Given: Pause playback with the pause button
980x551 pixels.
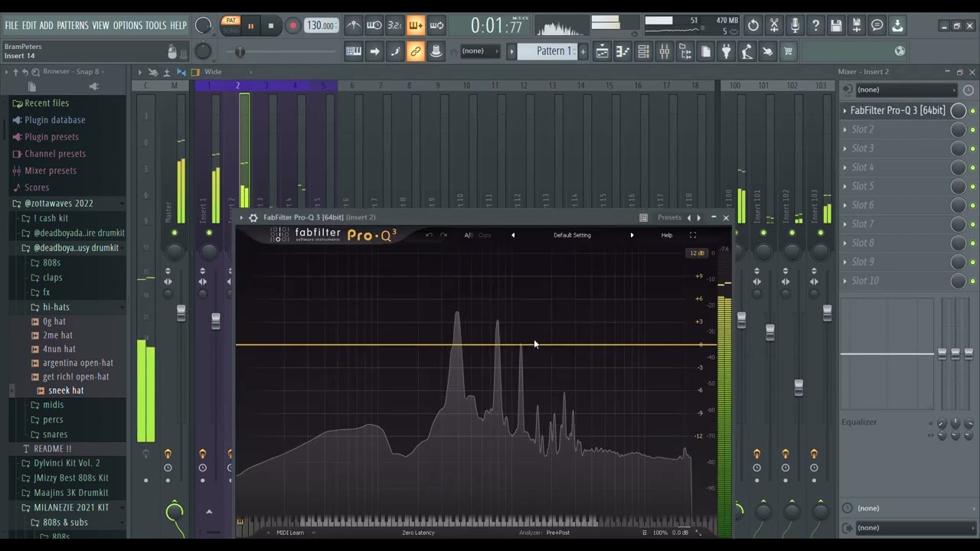Looking at the screenshot, I should pos(250,26).
